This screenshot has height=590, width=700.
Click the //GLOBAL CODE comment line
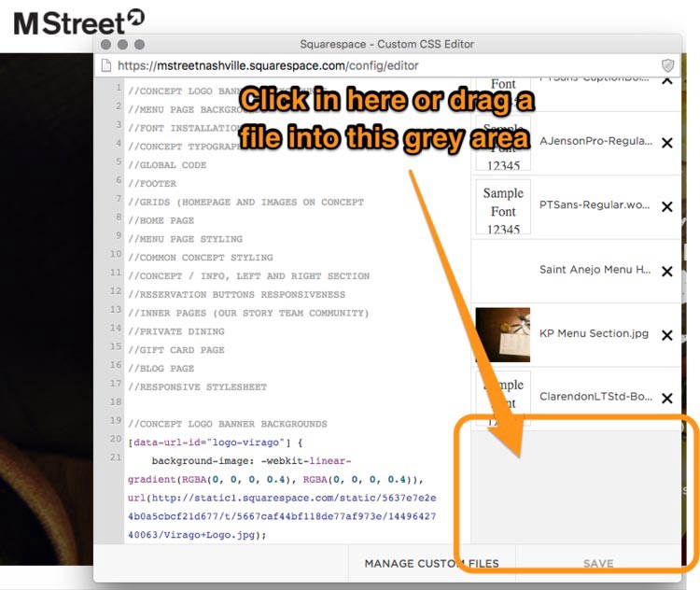click(x=167, y=165)
